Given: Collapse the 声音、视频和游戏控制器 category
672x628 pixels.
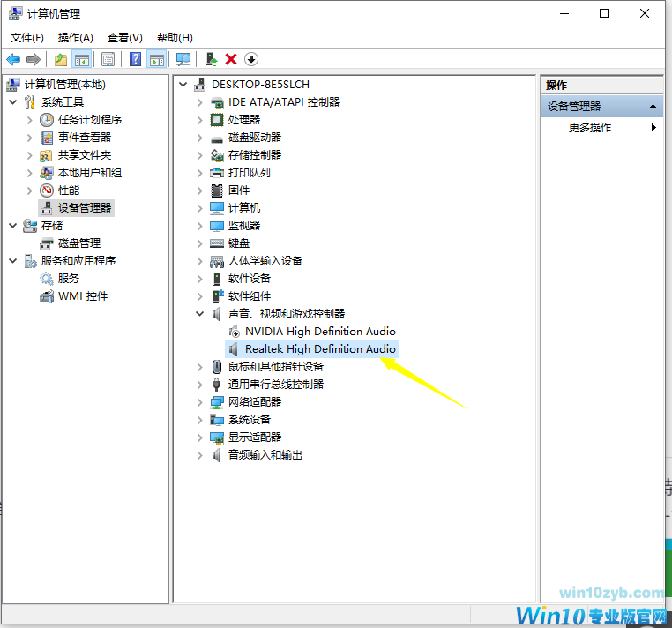Looking at the screenshot, I should (199, 314).
